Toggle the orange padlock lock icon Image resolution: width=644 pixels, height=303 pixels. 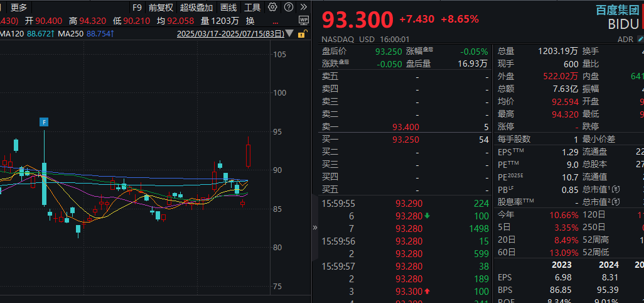(301, 34)
